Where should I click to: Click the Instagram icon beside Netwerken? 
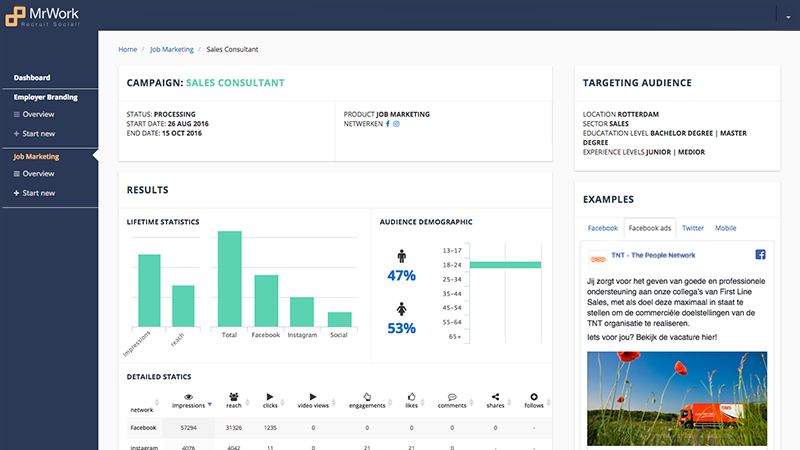coord(396,124)
